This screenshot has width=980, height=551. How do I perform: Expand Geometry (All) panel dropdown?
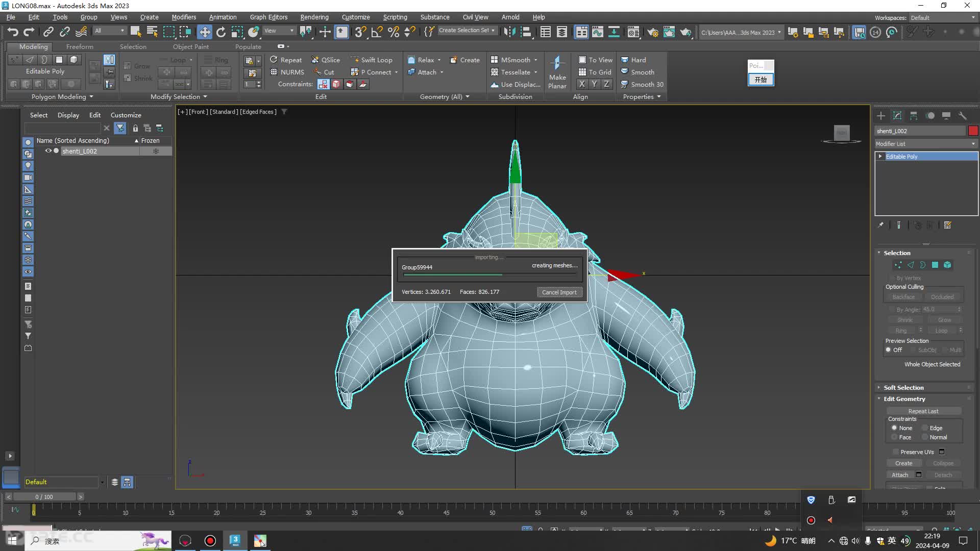click(445, 96)
